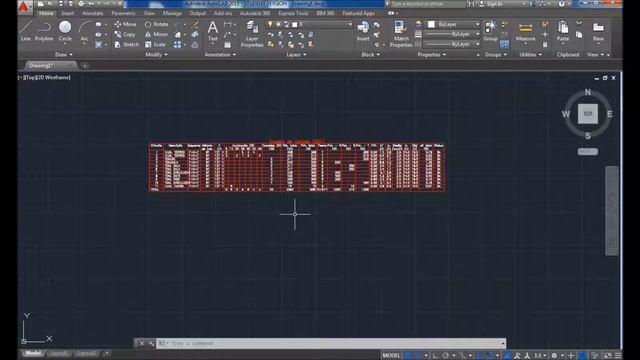The height and width of the screenshot is (360, 640).
Task: Switch to the Parametric ribbon tab
Action: [123, 13]
